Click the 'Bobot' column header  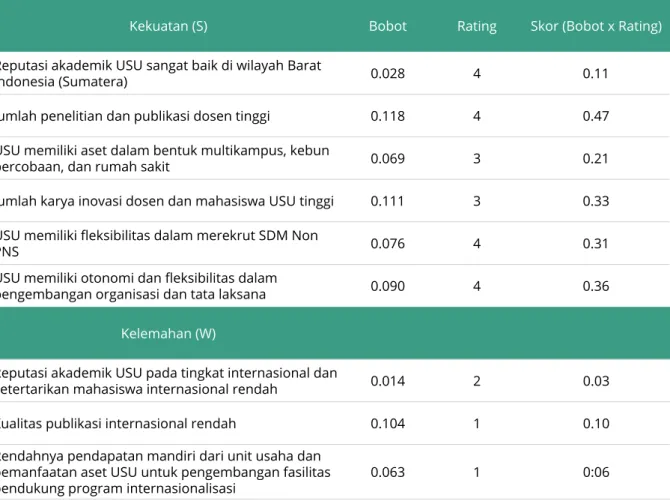pos(388,26)
